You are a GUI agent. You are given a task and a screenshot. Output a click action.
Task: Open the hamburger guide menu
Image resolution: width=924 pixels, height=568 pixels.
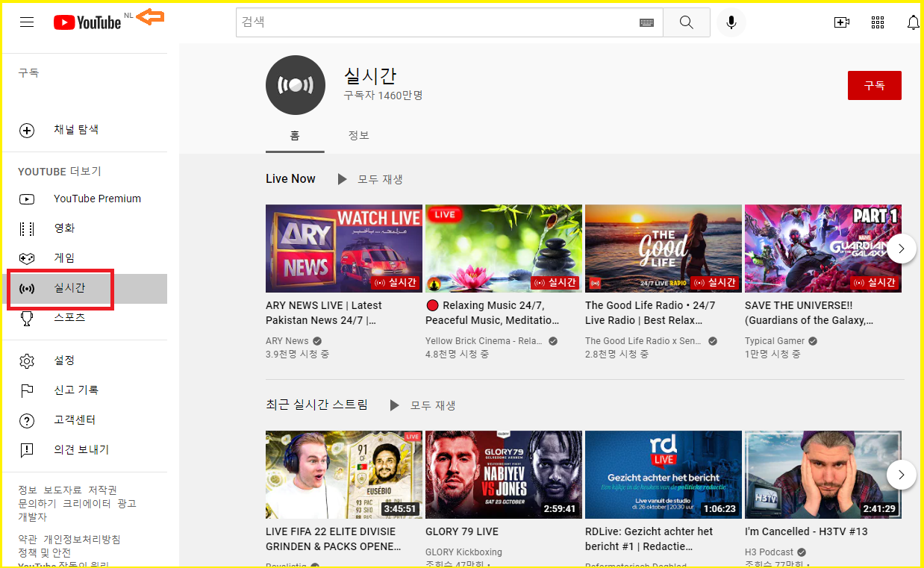click(x=27, y=22)
